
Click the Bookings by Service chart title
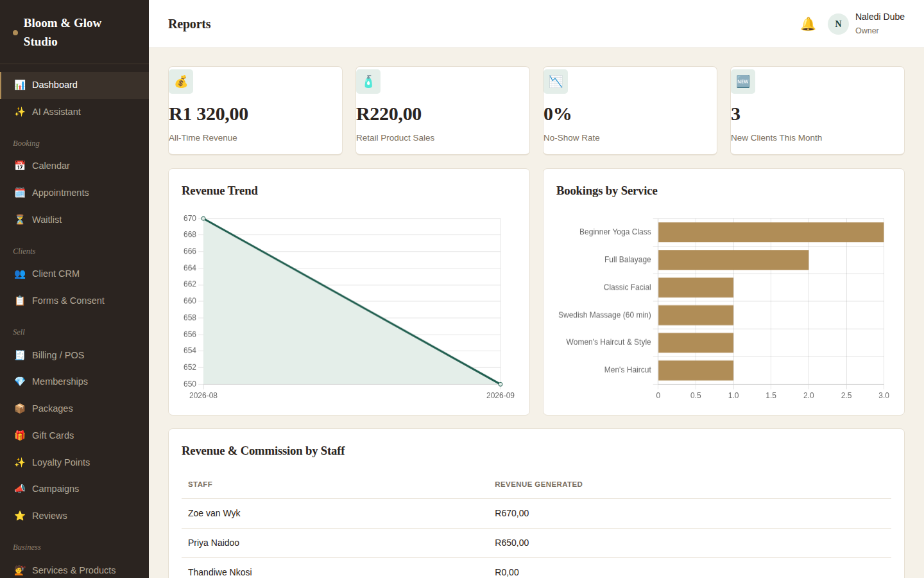(x=606, y=191)
